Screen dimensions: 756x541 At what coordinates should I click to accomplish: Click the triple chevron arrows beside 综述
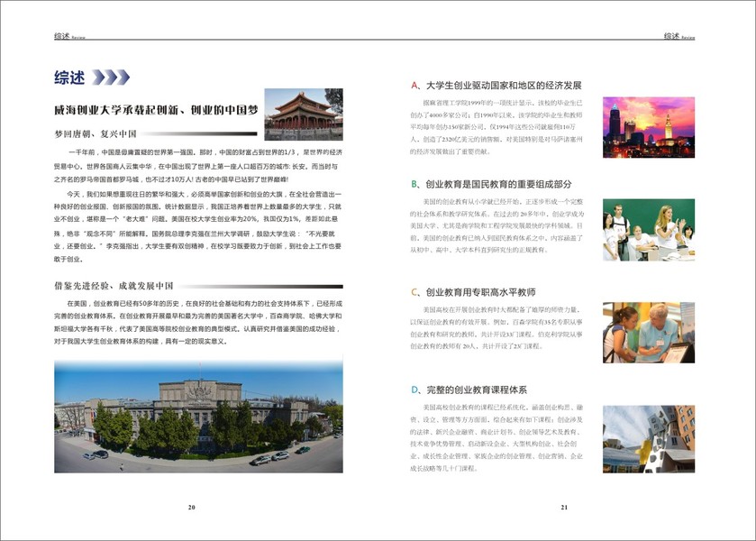[x=111, y=78]
